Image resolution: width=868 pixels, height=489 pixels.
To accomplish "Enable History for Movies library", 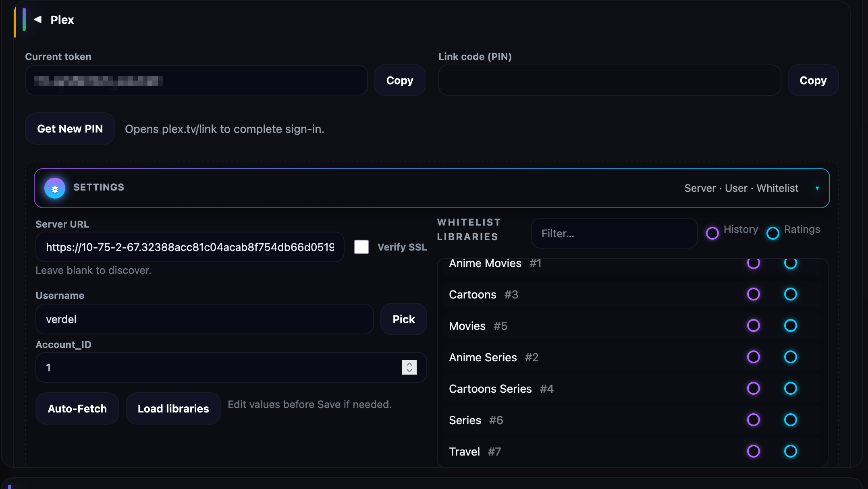I will [753, 325].
